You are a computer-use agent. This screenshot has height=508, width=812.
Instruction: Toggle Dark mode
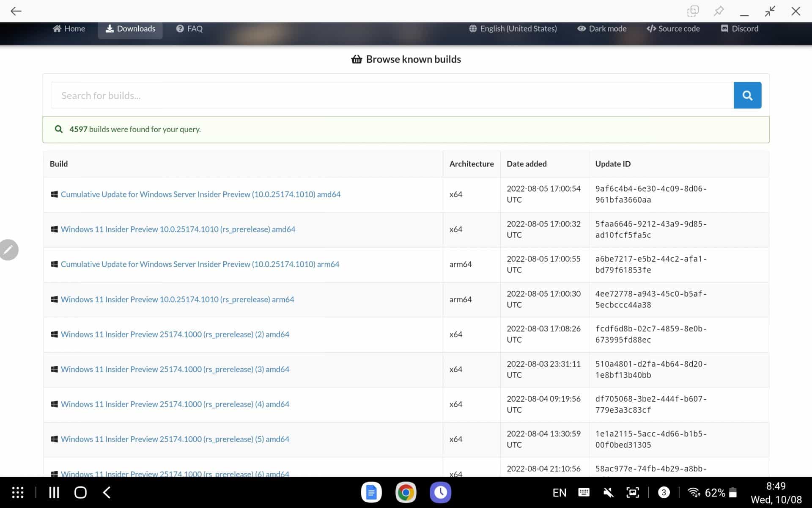tap(602, 28)
